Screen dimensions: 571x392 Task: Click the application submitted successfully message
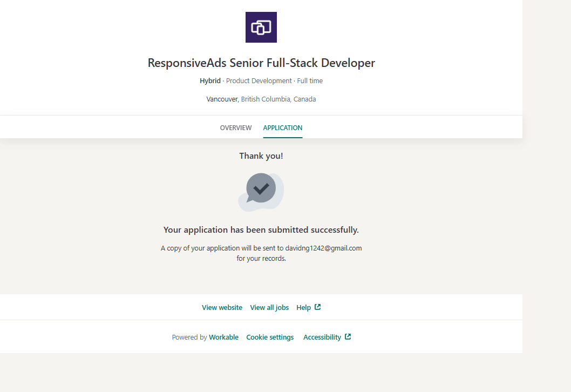261,230
